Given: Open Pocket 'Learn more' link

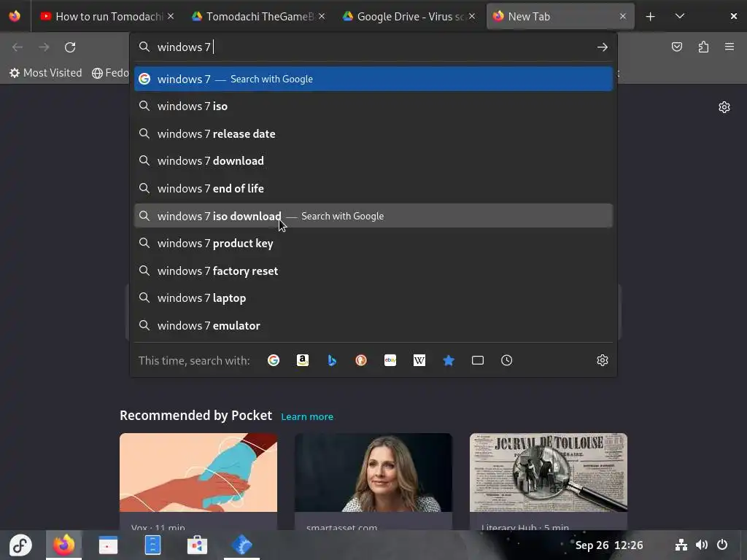Looking at the screenshot, I should point(307,416).
